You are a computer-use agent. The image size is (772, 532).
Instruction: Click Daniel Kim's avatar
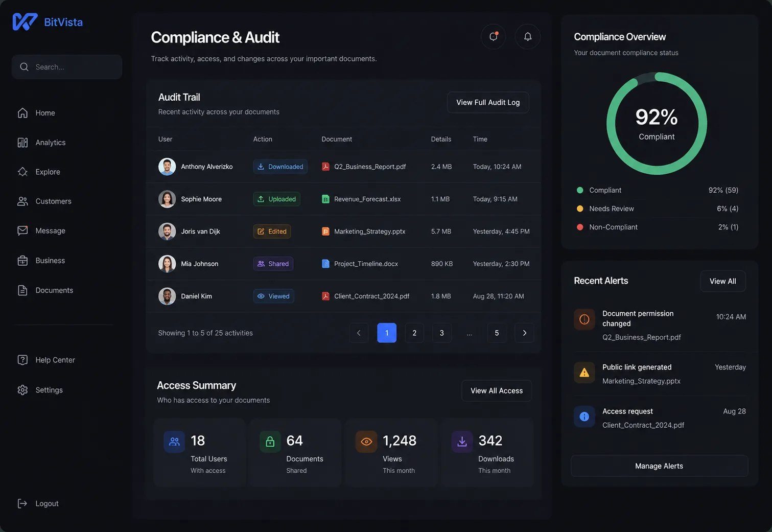[167, 296]
